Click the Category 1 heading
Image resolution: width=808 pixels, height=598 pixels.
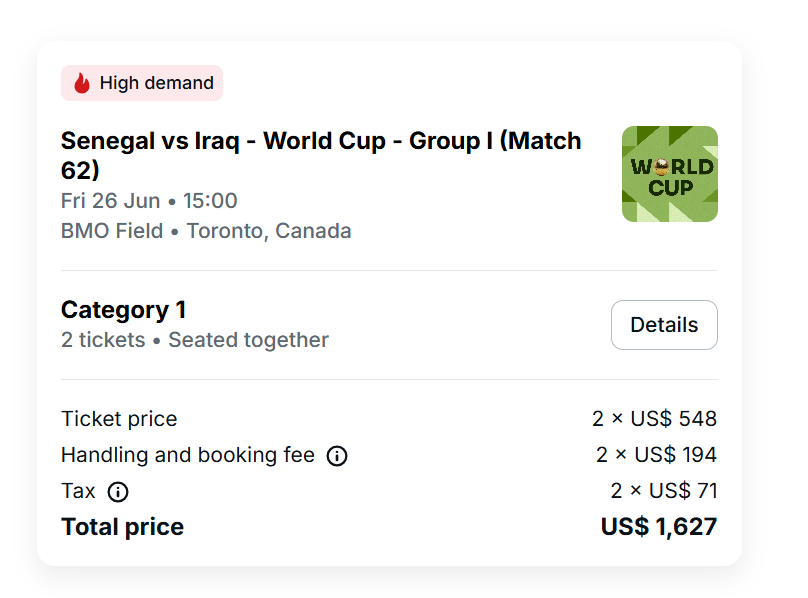point(124,310)
